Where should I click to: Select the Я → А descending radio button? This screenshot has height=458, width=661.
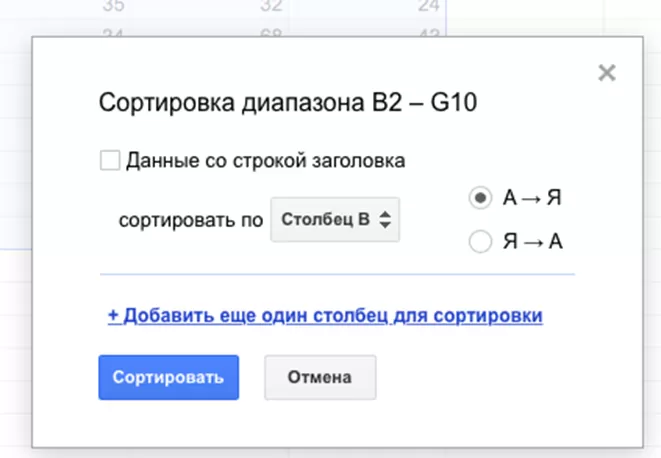pos(480,241)
